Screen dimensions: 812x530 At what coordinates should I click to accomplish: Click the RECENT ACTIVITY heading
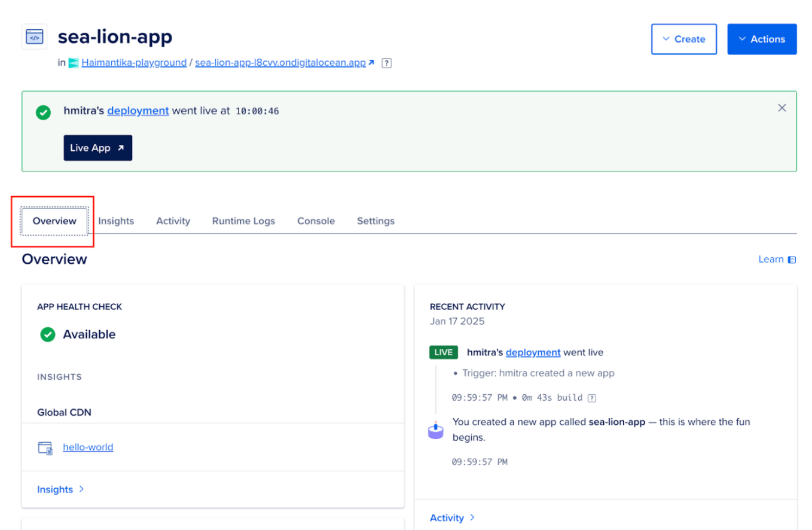click(468, 307)
